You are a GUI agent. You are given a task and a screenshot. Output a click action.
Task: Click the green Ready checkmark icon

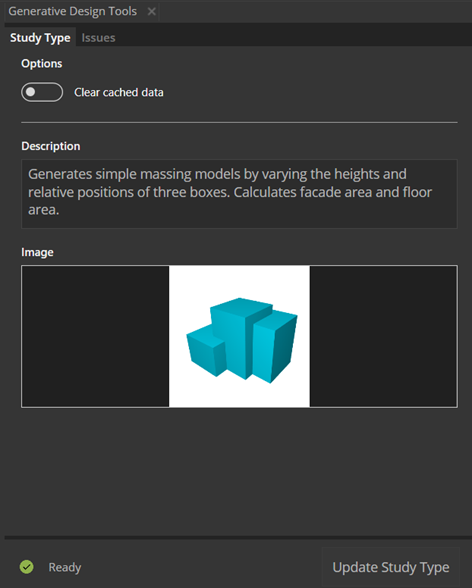[27, 567]
